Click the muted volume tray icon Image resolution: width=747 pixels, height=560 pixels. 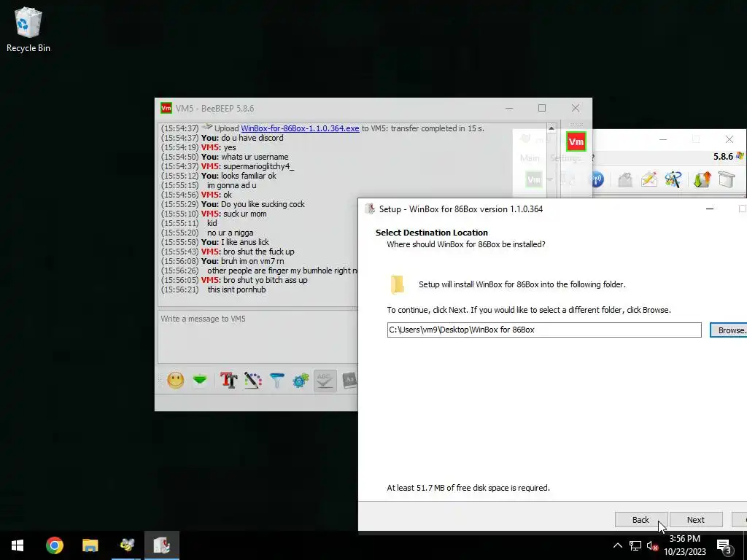coord(652,545)
